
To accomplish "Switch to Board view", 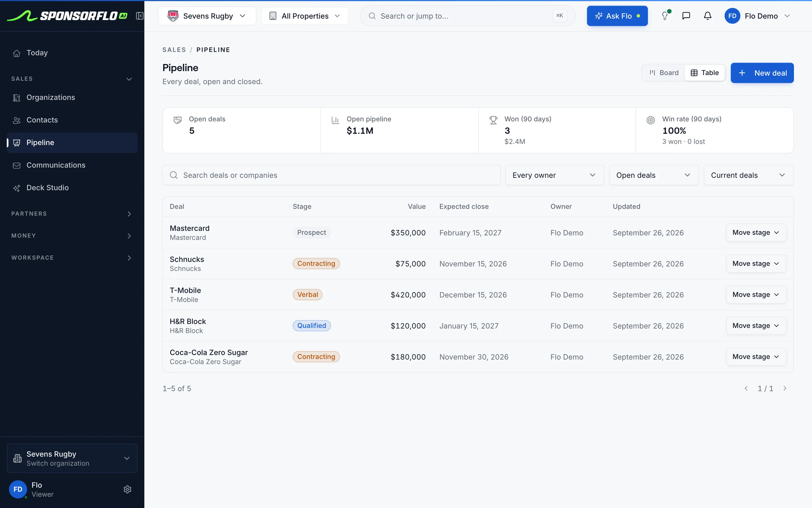I will point(664,73).
